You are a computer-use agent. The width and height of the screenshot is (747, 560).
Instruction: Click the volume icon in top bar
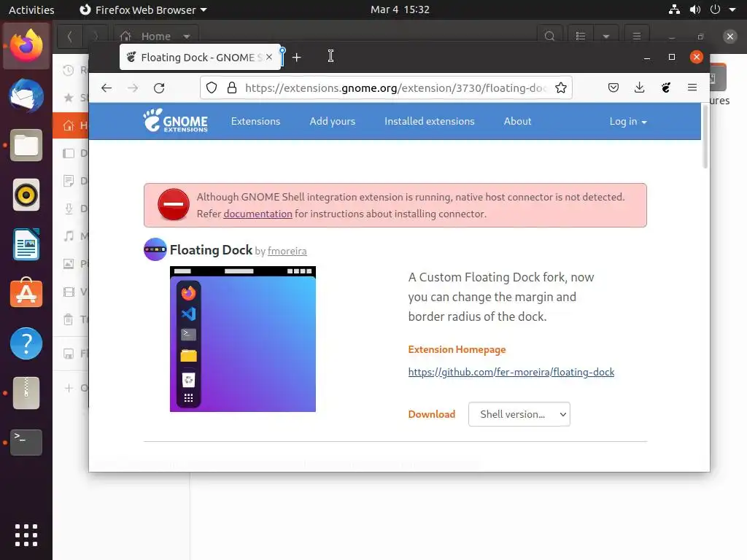(695, 9)
